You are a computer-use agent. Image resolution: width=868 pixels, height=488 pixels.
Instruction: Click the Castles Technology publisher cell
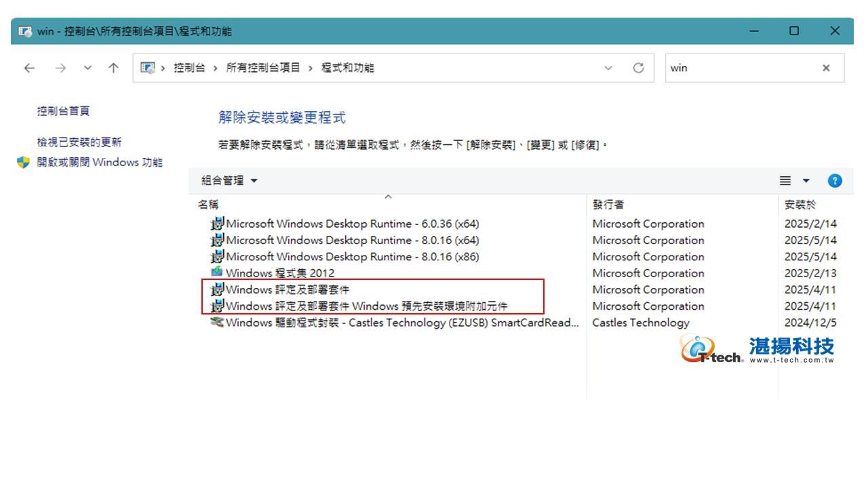pyautogui.click(x=641, y=323)
